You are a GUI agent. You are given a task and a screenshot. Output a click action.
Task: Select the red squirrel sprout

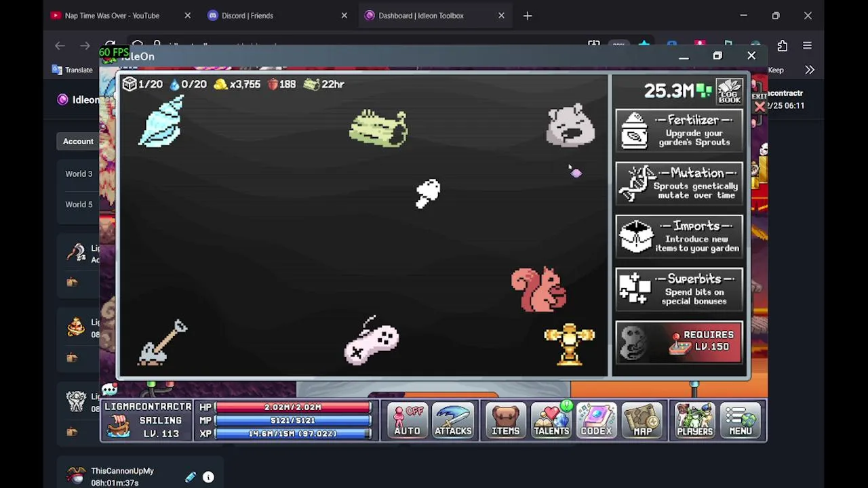point(538,289)
